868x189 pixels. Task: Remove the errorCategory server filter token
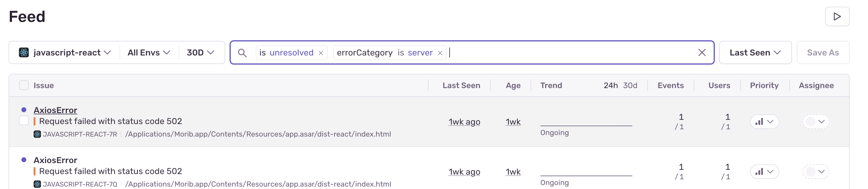[x=440, y=53]
